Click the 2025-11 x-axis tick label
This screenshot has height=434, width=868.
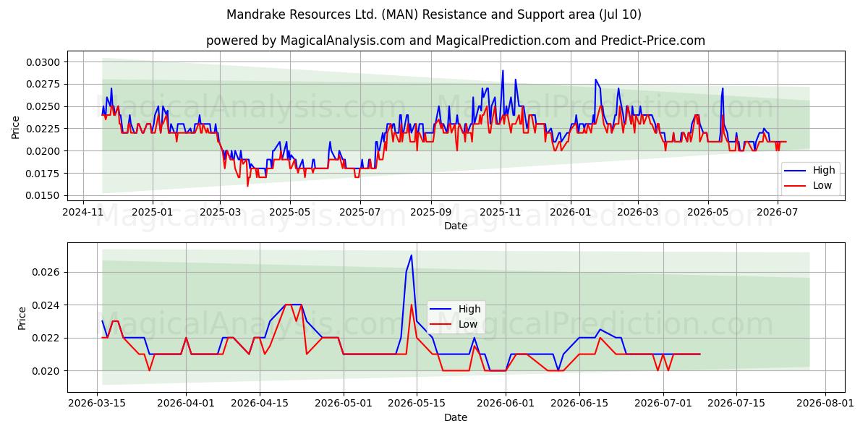[x=501, y=212]
